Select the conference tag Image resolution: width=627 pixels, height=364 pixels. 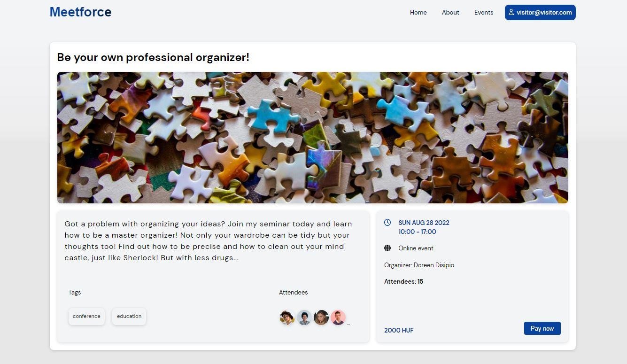click(x=86, y=316)
